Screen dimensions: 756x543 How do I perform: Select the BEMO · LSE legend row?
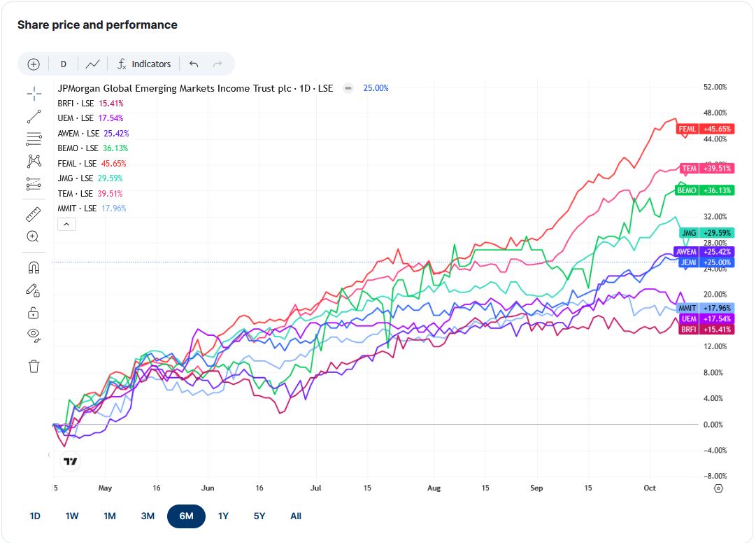[x=92, y=148]
